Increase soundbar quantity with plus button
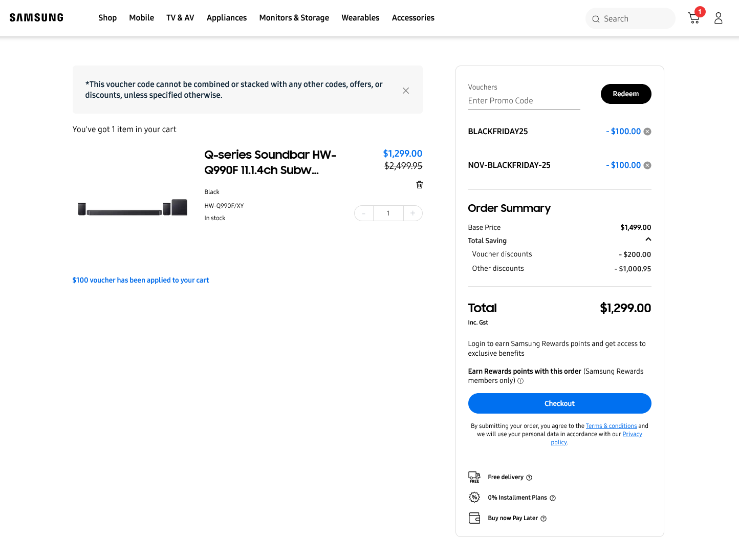This screenshot has height=560, width=739. click(x=412, y=213)
